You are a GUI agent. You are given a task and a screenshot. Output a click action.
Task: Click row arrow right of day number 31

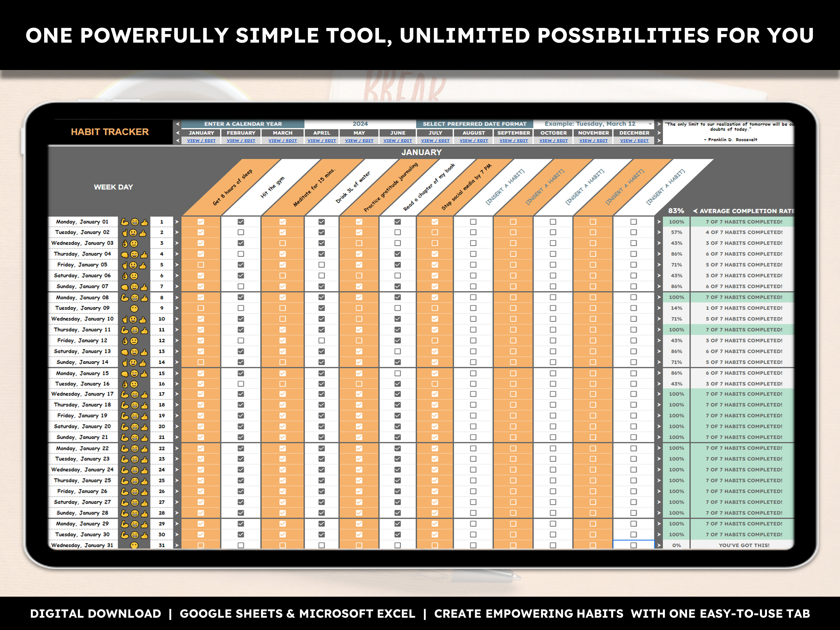point(177,545)
